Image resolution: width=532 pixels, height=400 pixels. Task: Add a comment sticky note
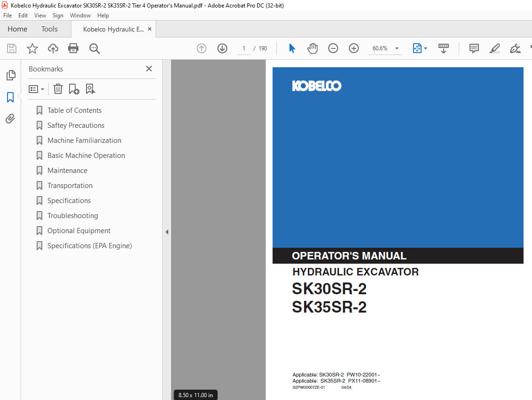[474, 48]
